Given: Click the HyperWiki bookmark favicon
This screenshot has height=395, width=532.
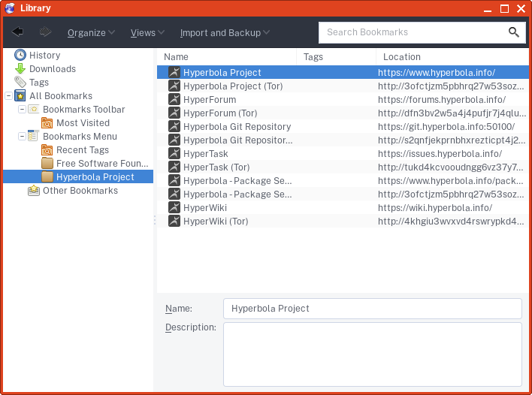Looking at the screenshot, I should point(174,208).
